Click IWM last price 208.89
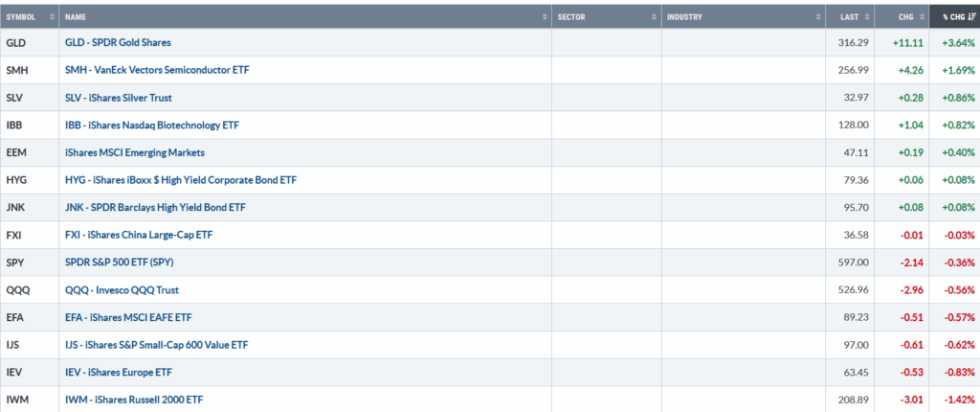This screenshot has width=980, height=412. [853, 400]
